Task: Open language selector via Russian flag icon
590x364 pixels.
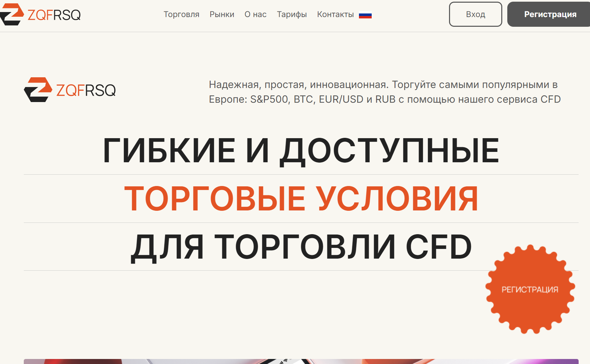Action: [365, 15]
